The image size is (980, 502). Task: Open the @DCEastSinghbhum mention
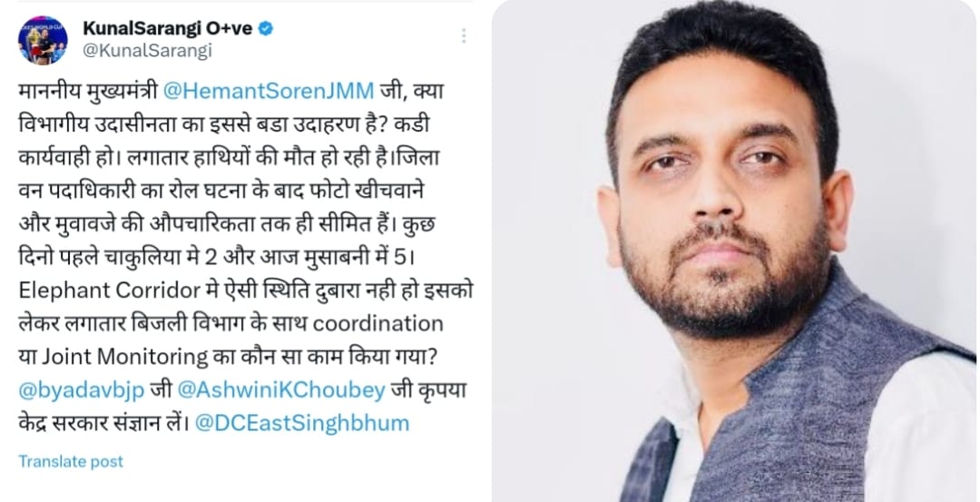pos(302,423)
